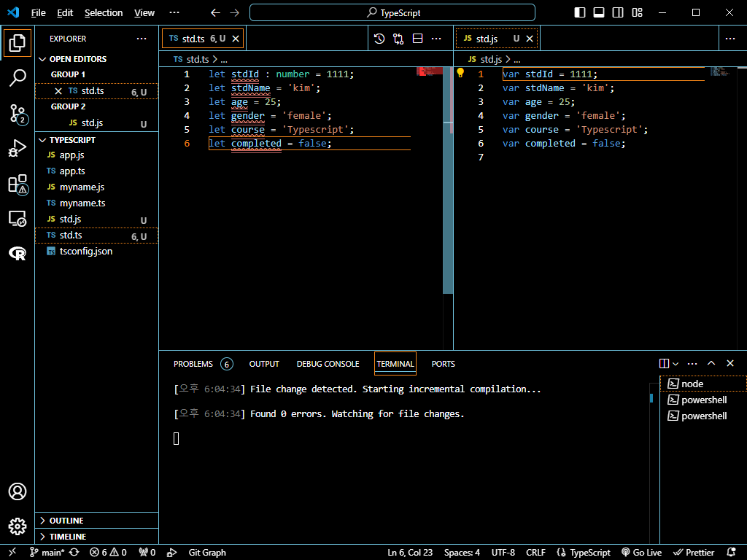Click the remote window icon in status bar
This screenshot has height=560, width=747.
click(x=12, y=552)
